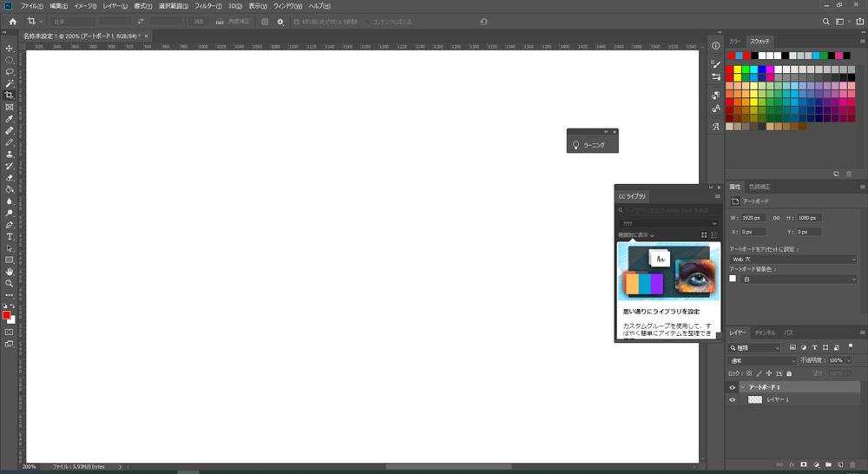Click the Home icon in options bar
Viewport: 868px width, 474px height.
coord(13,22)
